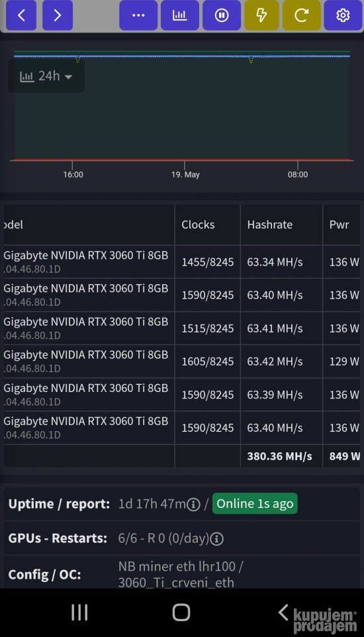This screenshot has width=364, height=637.
Task: Click the GPUs - Restarts label
Action: [58, 539]
